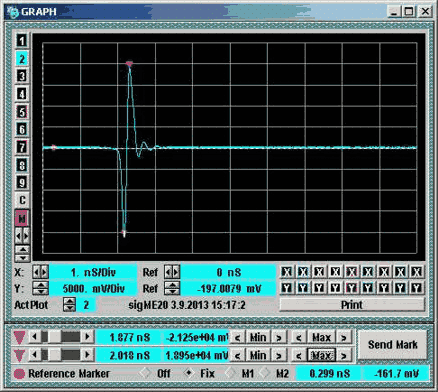Click the 0.299 nS reference time field
Screen dimensions: 438x392
(329, 373)
